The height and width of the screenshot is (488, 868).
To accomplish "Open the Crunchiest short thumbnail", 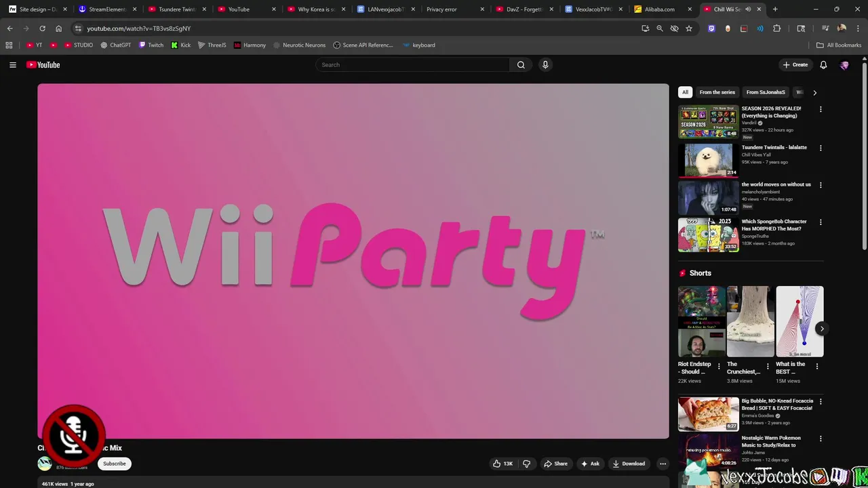I will point(751,321).
